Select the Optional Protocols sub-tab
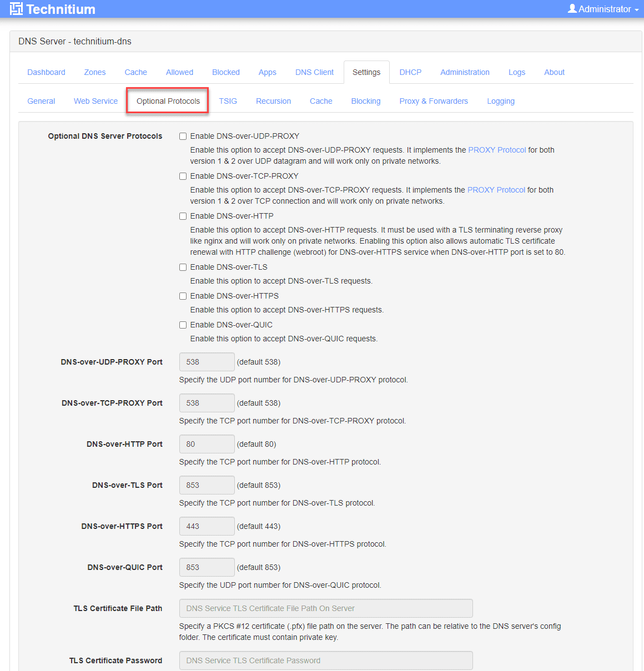The image size is (644, 671). pos(168,101)
